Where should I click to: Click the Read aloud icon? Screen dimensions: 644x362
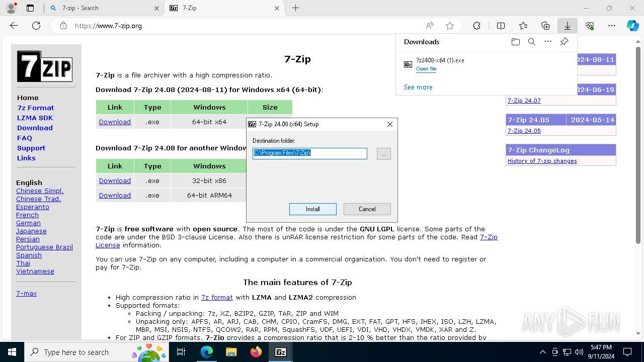[430, 26]
